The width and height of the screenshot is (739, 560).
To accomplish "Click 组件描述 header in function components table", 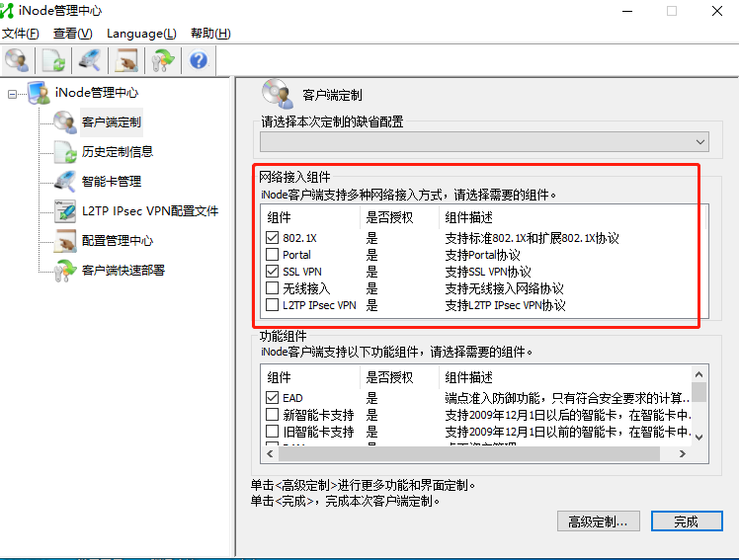I will coord(468,377).
